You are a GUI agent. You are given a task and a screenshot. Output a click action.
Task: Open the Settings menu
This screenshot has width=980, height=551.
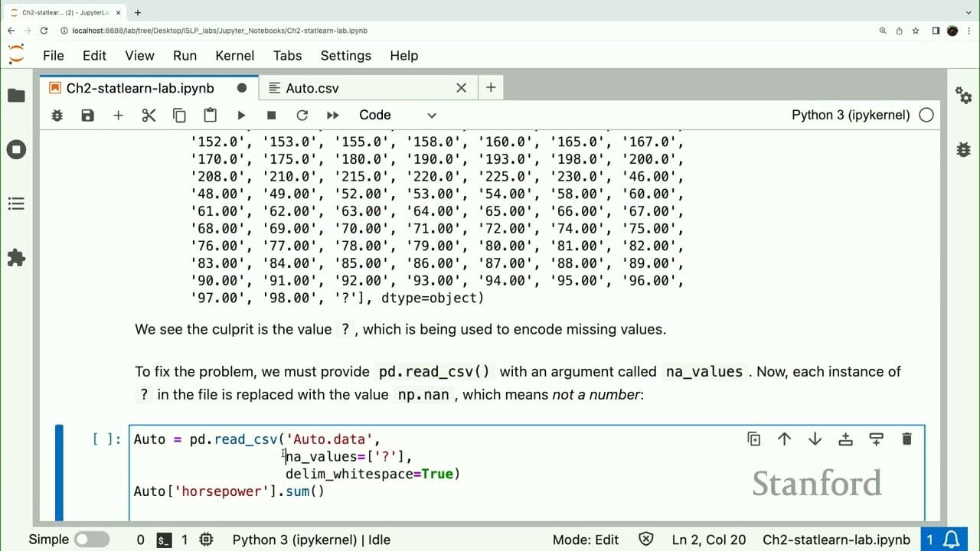345,56
